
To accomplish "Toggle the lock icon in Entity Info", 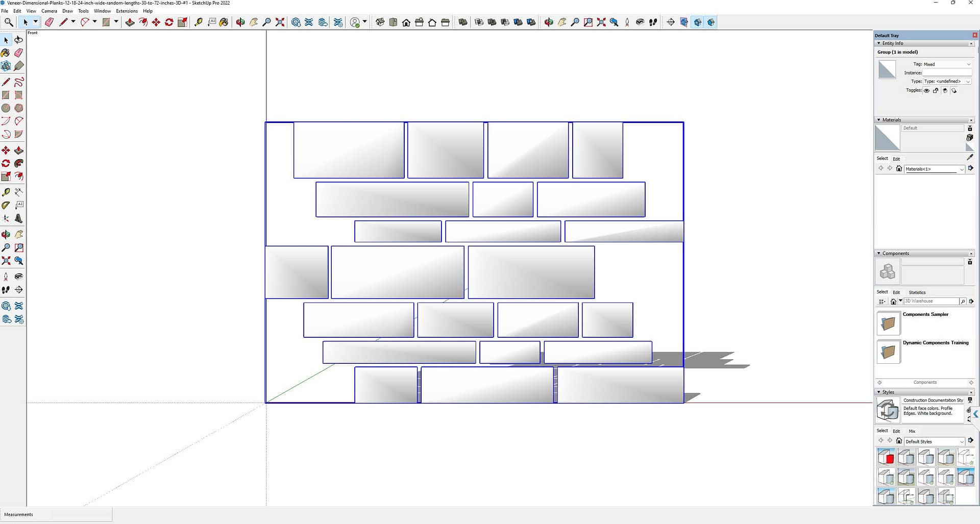I will coord(936,91).
